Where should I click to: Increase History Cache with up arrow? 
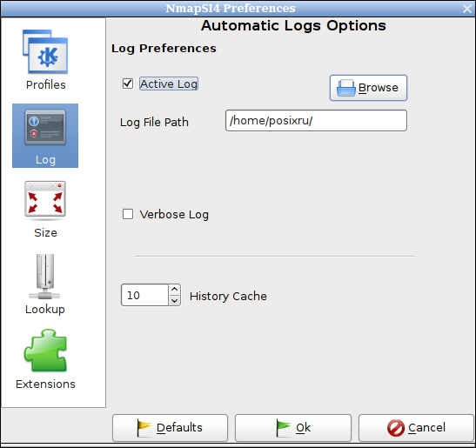coord(174,290)
